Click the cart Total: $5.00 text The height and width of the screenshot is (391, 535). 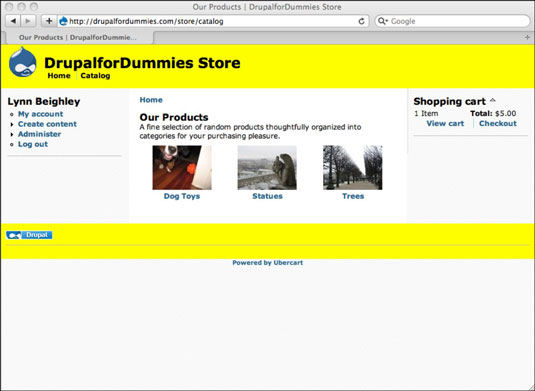(493, 113)
